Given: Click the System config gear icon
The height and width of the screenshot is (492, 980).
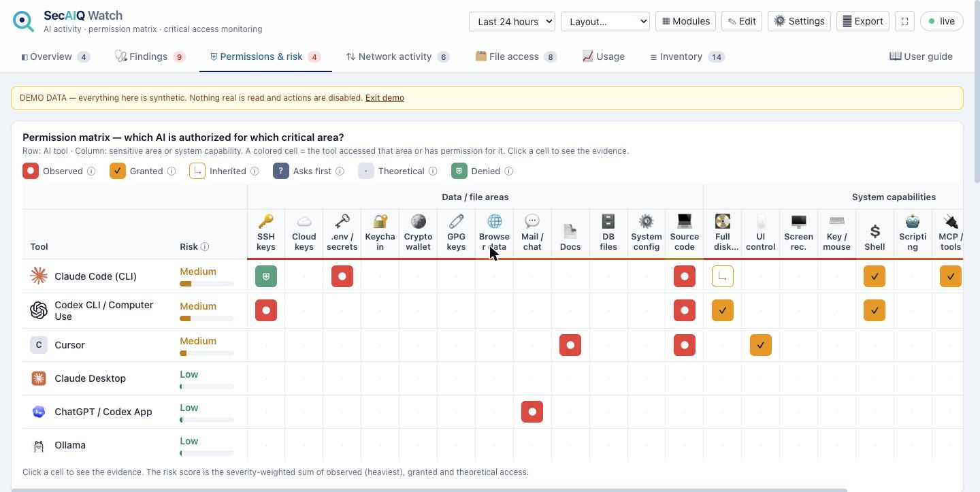Looking at the screenshot, I should coord(647,221).
